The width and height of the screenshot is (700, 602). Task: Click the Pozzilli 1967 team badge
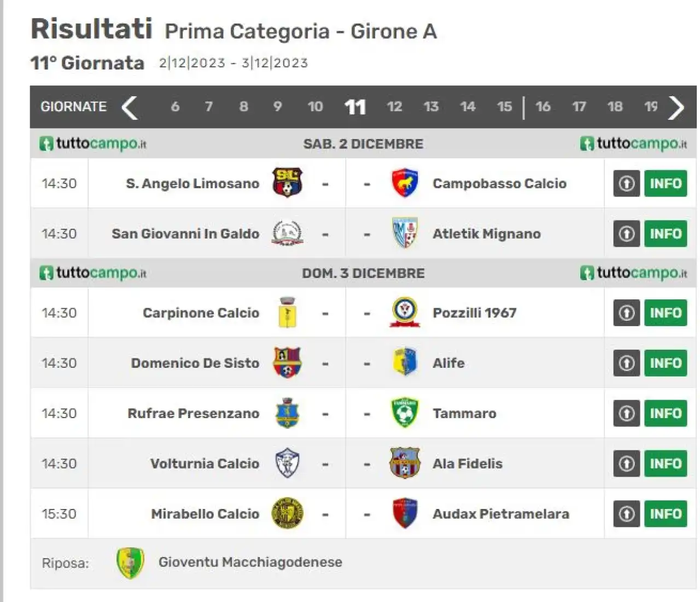tap(405, 312)
